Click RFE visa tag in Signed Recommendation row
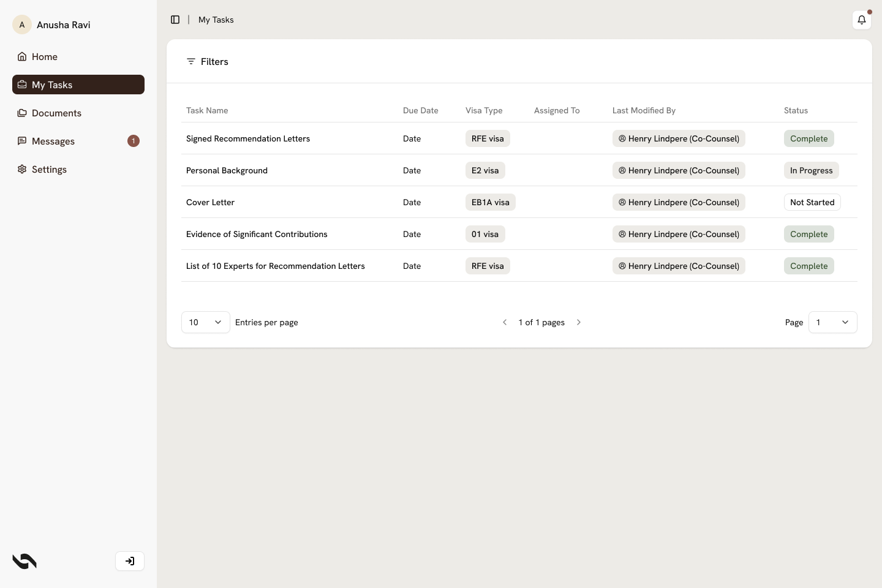This screenshot has width=882, height=588. [x=488, y=138]
